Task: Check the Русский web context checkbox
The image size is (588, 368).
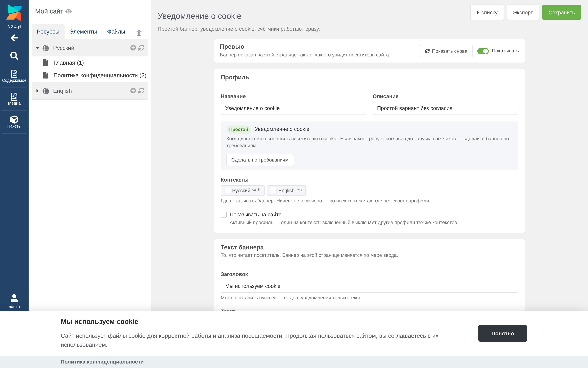Action: click(x=227, y=190)
